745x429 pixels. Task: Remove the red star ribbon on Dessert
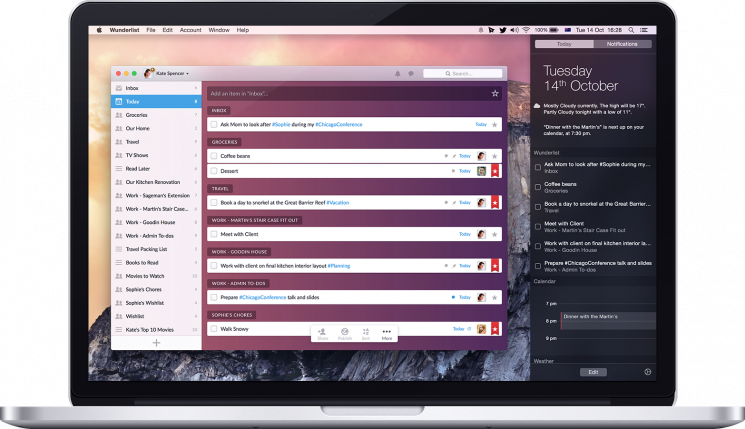tap(495, 171)
